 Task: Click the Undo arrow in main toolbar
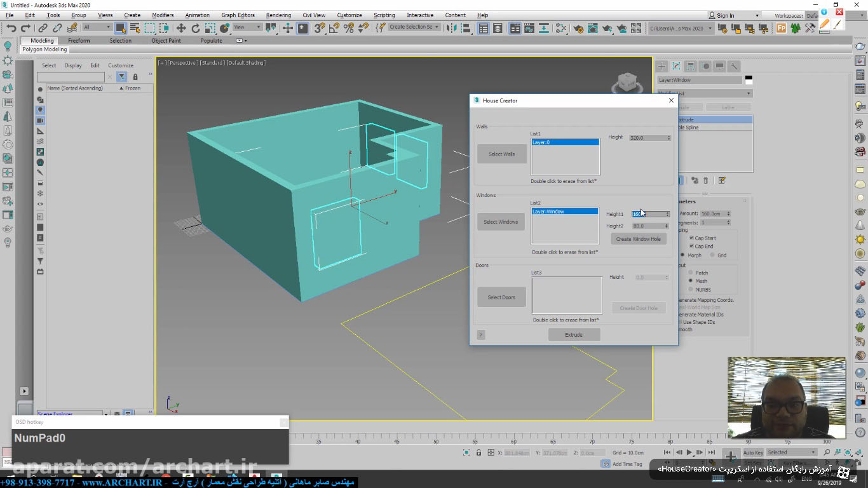pos(11,28)
